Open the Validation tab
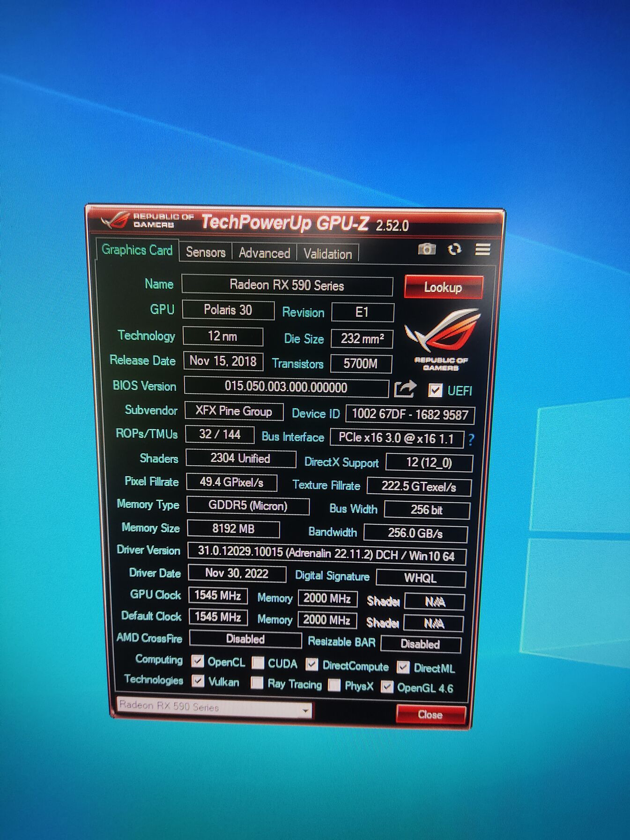Viewport: 630px width, 840px height. coord(328,254)
